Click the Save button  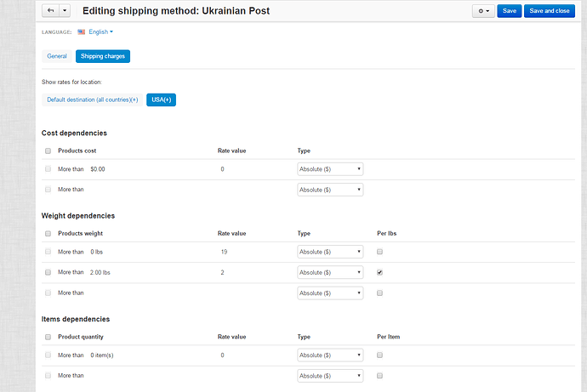click(509, 11)
